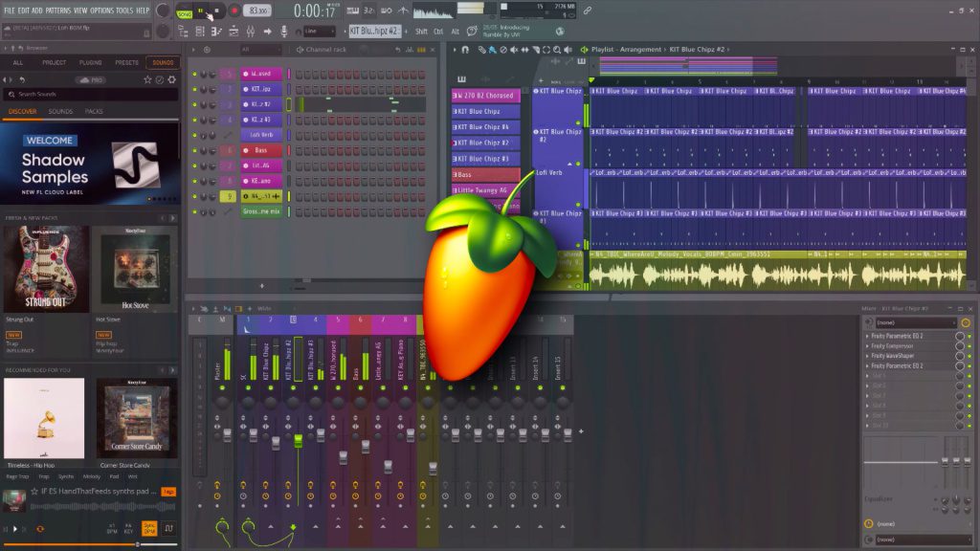The height and width of the screenshot is (551, 980).
Task: Toggle channel rack graph editor icon
Action: [x=410, y=50]
